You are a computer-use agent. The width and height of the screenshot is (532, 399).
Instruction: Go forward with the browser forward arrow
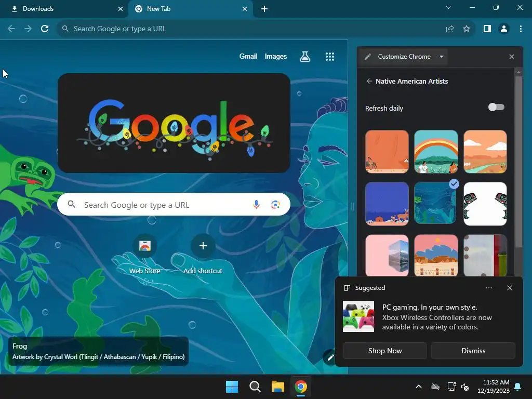point(28,29)
